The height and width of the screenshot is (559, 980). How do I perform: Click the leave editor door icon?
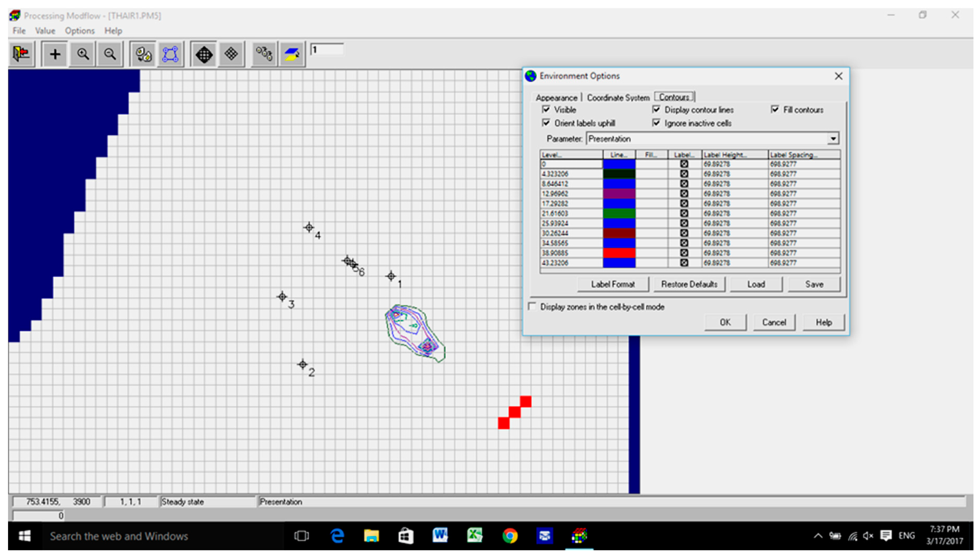pyautogui.click(x=21, y=54)
